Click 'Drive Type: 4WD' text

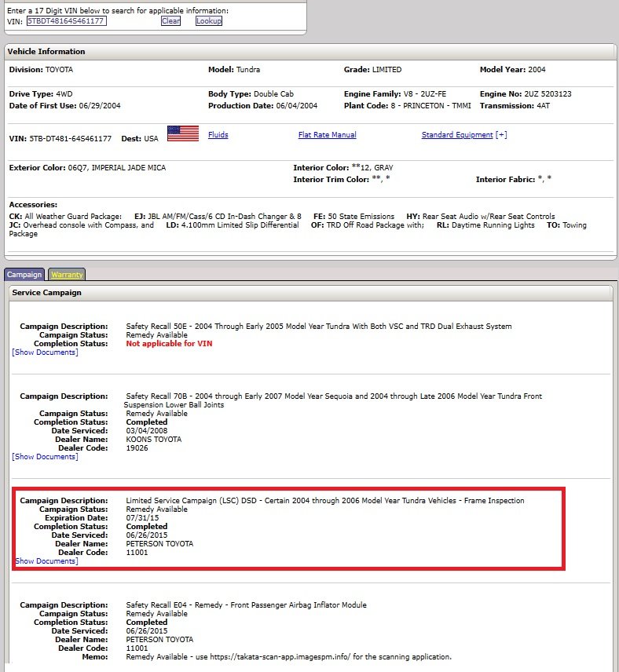41,94
